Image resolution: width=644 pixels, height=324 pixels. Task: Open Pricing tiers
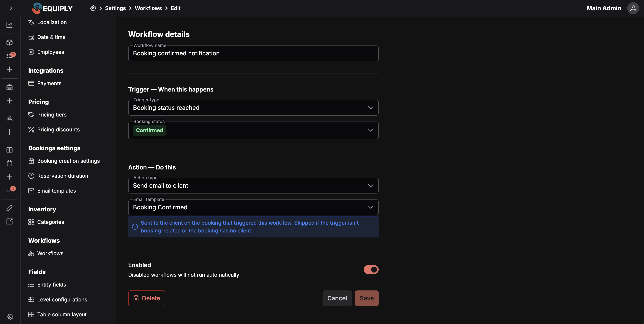pos(47,115)
